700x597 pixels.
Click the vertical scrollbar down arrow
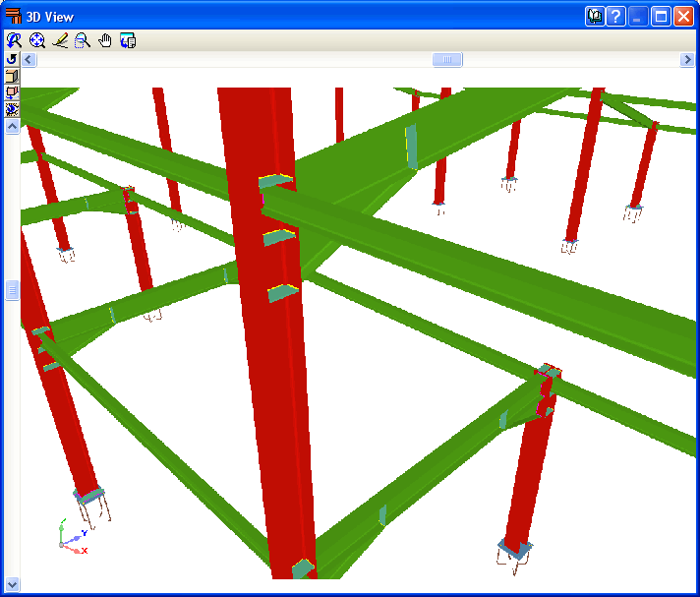point(12,583)
